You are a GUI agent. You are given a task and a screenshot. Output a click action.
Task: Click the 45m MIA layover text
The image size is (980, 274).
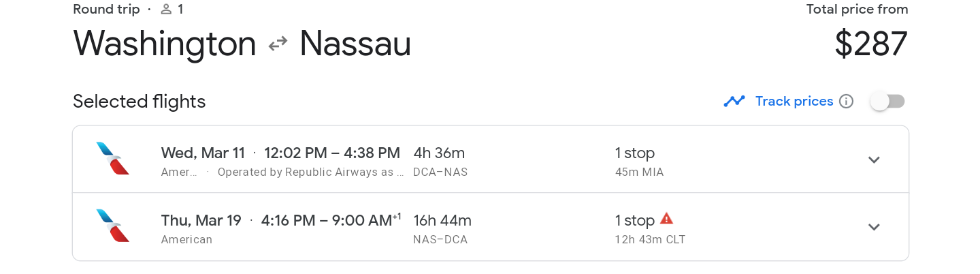[639, 172]
